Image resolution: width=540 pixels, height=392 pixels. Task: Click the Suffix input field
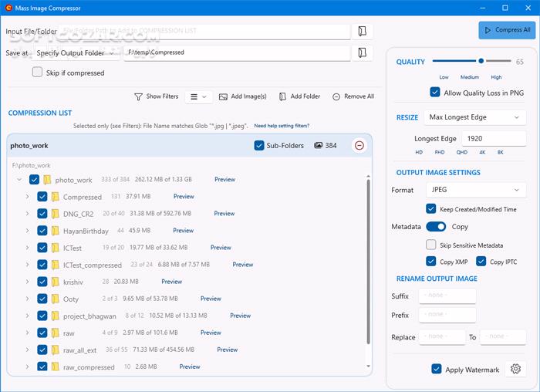point(447,296)
